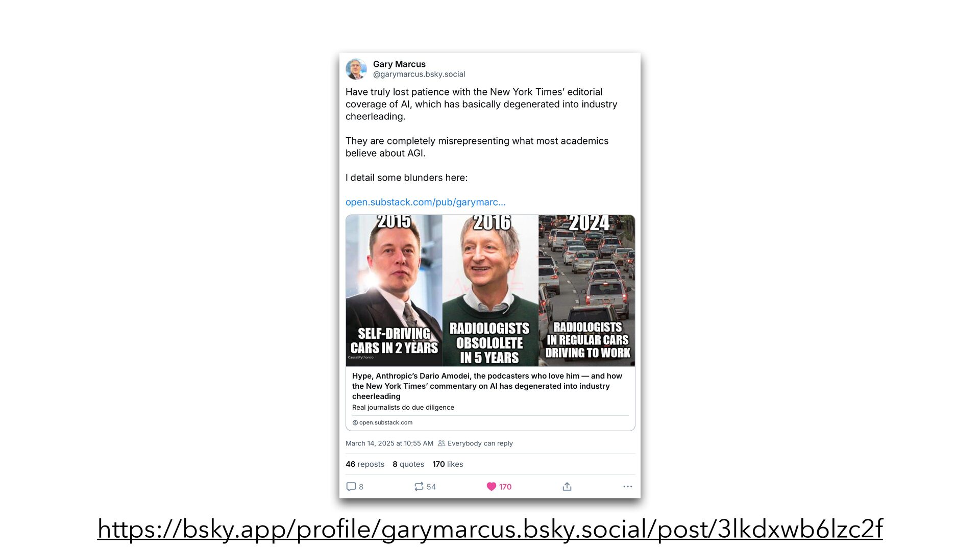Screen dimensions: 980x551
Task: Click Gary Marcus profile avatar
Action: (356, 69)
